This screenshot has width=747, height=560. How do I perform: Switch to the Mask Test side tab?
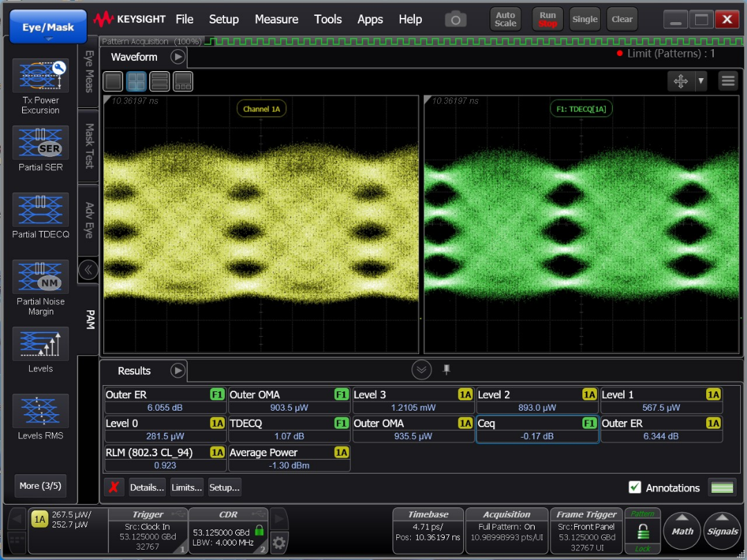[x=89, y=146]
